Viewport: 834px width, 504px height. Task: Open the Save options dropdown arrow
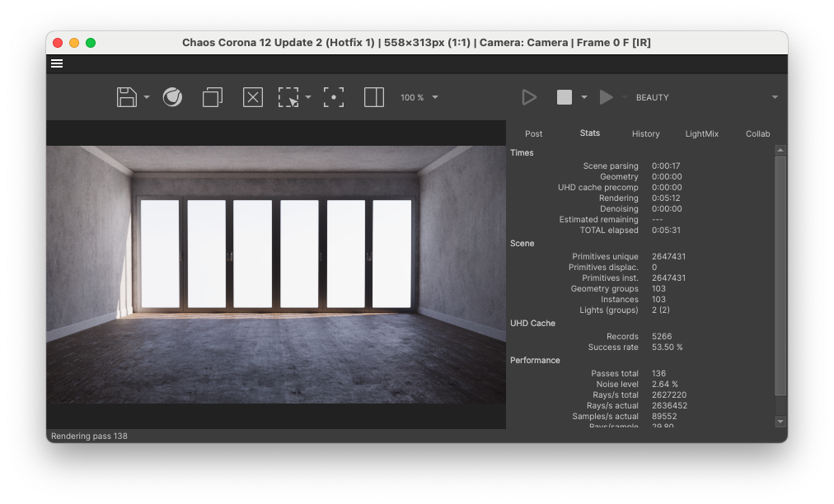[x=147, y=97]
